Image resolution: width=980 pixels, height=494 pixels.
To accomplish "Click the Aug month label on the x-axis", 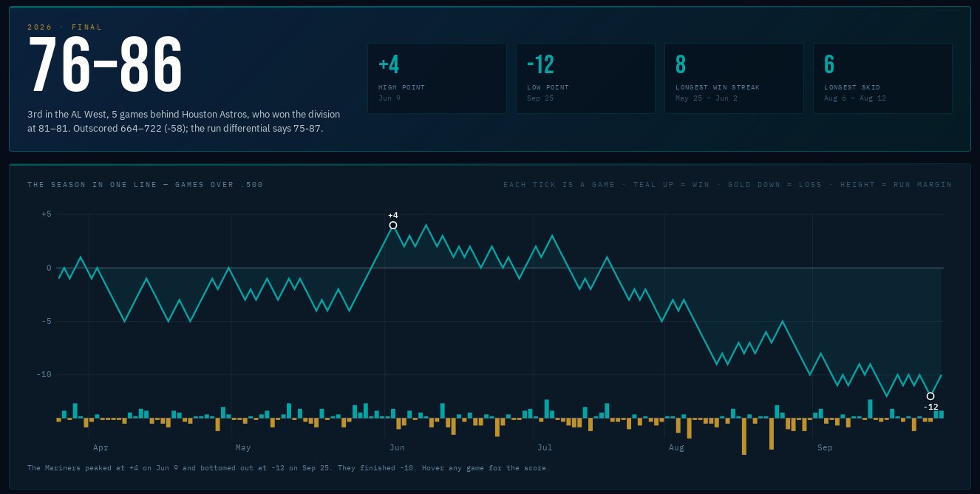I will pyautogui.click(x=676, y=447).
